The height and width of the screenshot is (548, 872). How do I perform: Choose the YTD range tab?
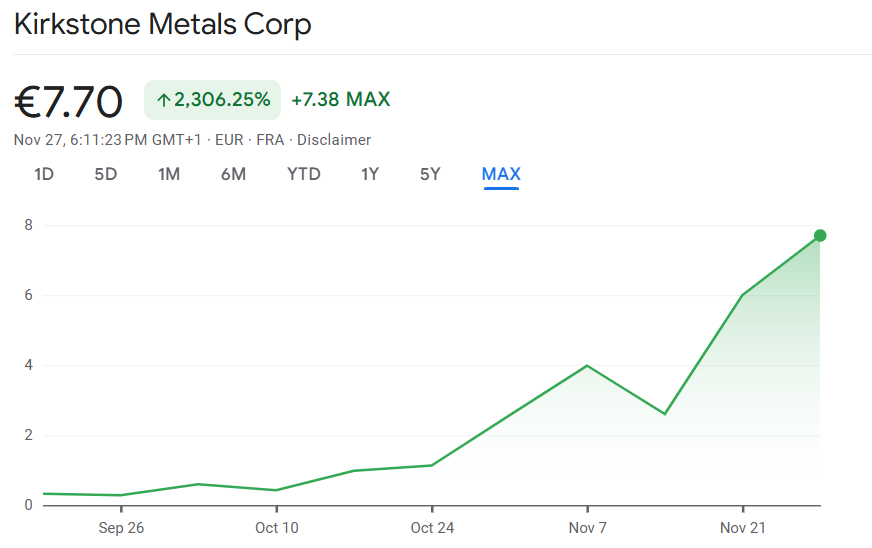[x=304, y=174]
